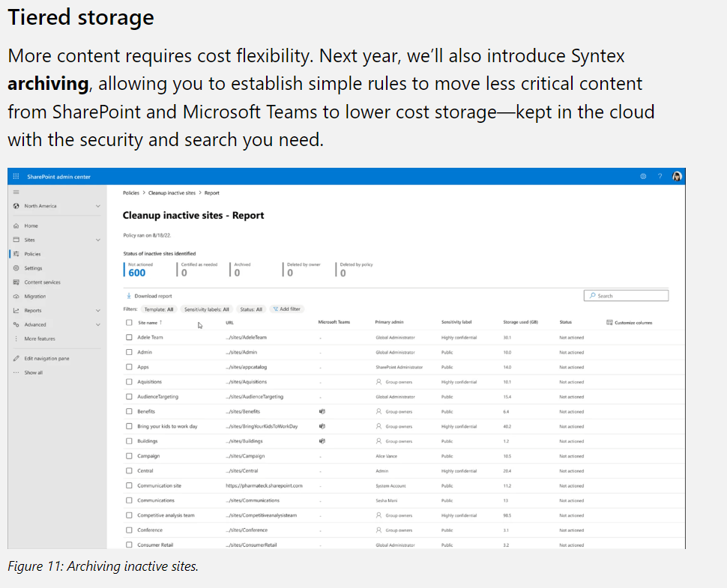The width and height of the screenshot is (727, 588).
Task: Click Teams icon in Bring your kids row
Action: point(322,426)
